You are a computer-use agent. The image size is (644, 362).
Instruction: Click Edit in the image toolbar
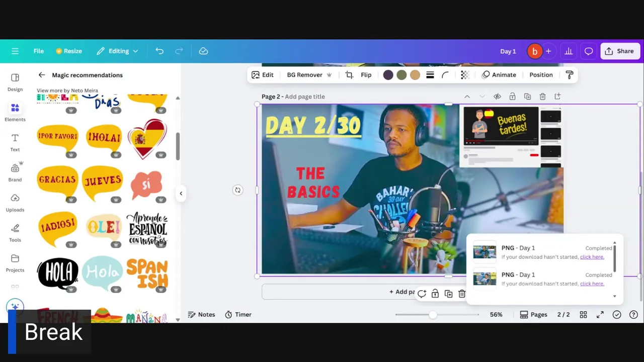coord(263,75)
